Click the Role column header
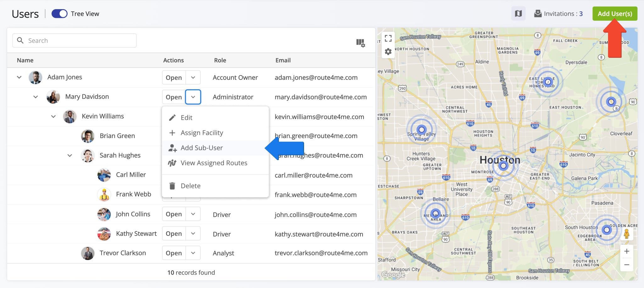This screenshot has height=288, width=644. click(220, 60)
